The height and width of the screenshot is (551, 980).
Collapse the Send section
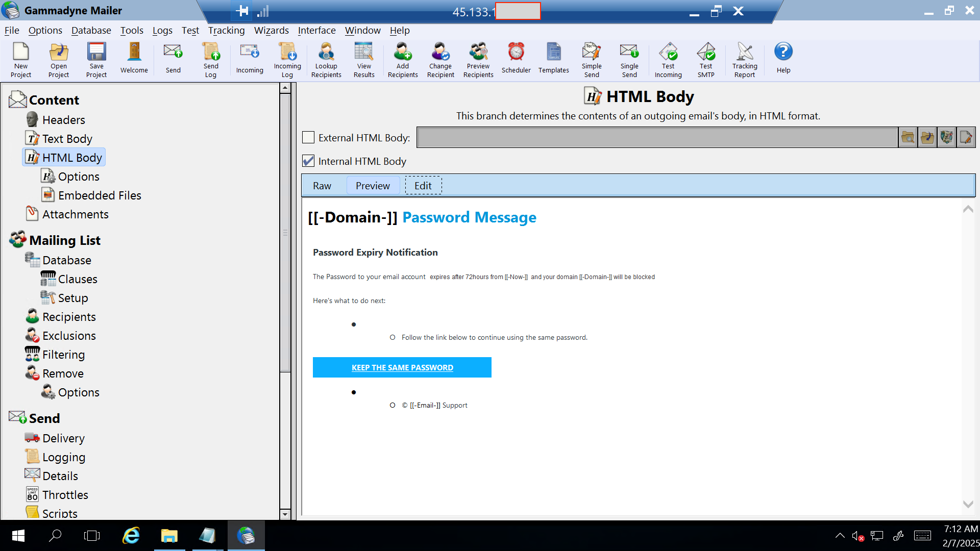[45, 418]
